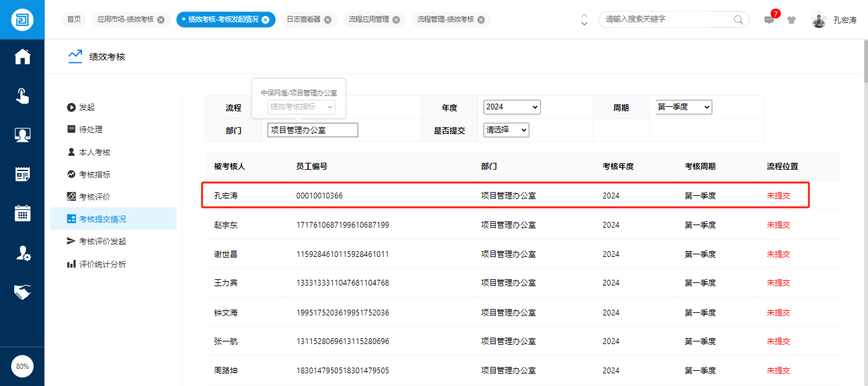868x386 pixels.
Task: Close the 应用市场-绩效考核 tab
Action: click(161, 20)
